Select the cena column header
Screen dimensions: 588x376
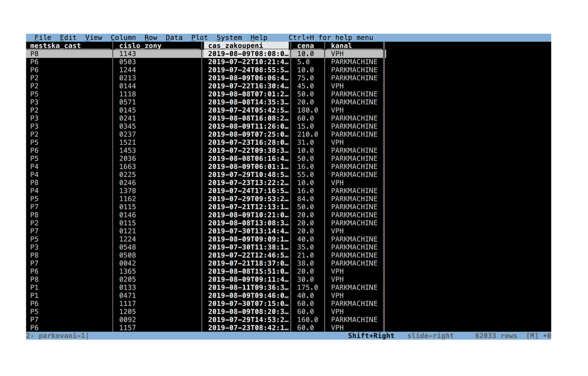coord(308,46)
